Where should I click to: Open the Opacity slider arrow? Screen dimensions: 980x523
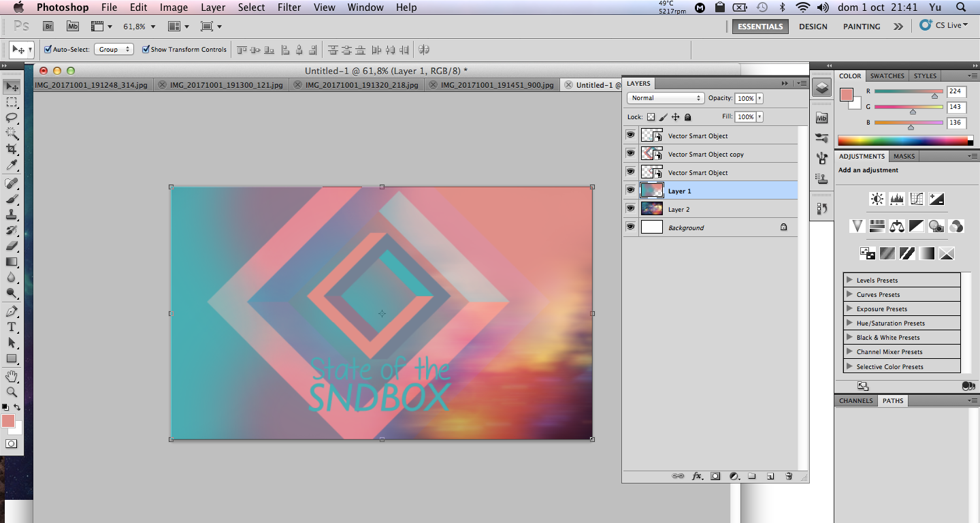(x=759, y=99)
